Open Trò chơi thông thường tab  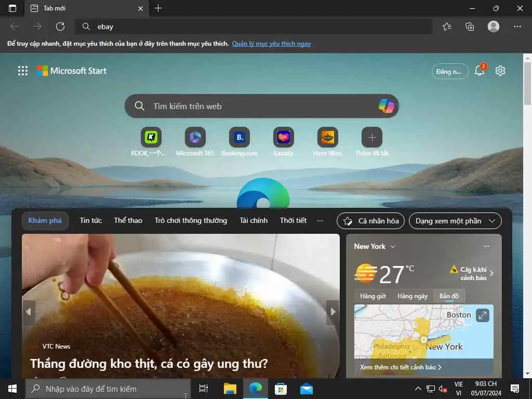191,220
